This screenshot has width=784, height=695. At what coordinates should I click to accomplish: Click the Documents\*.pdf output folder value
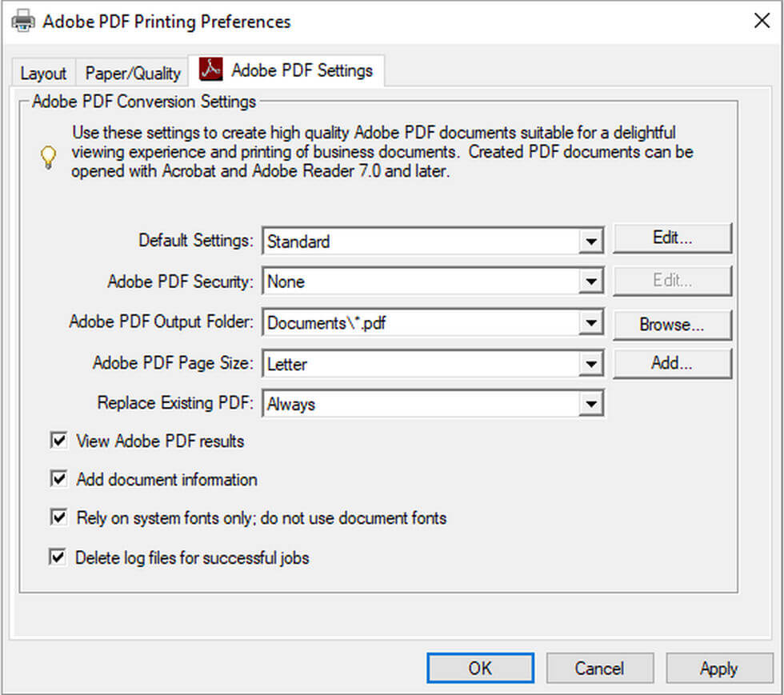326,323
